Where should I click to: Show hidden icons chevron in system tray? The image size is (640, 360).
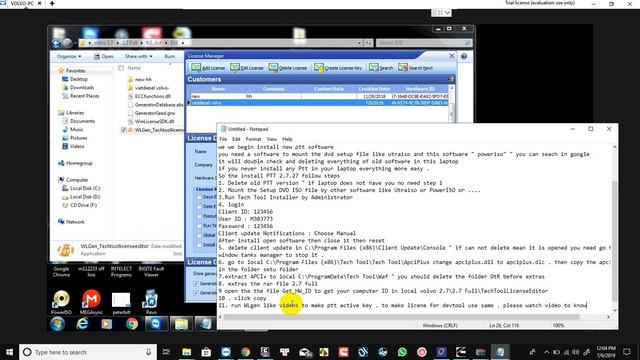[547, 352]
